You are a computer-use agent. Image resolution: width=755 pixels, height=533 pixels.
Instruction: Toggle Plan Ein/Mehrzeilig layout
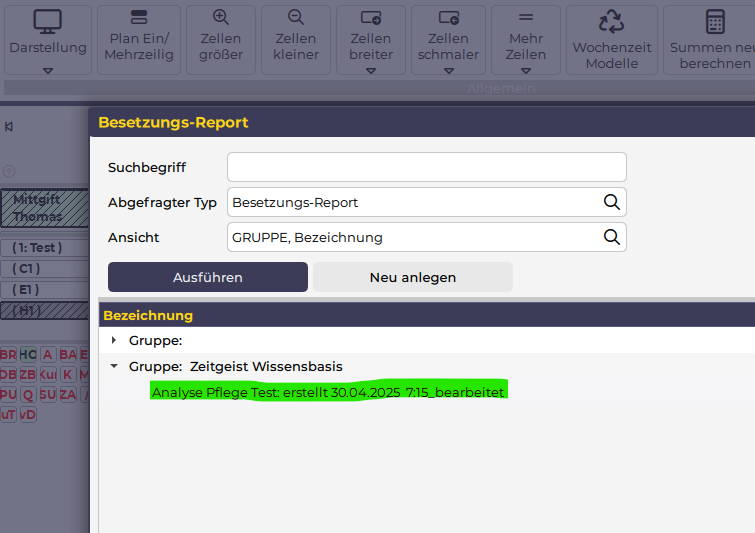[139, 18]
